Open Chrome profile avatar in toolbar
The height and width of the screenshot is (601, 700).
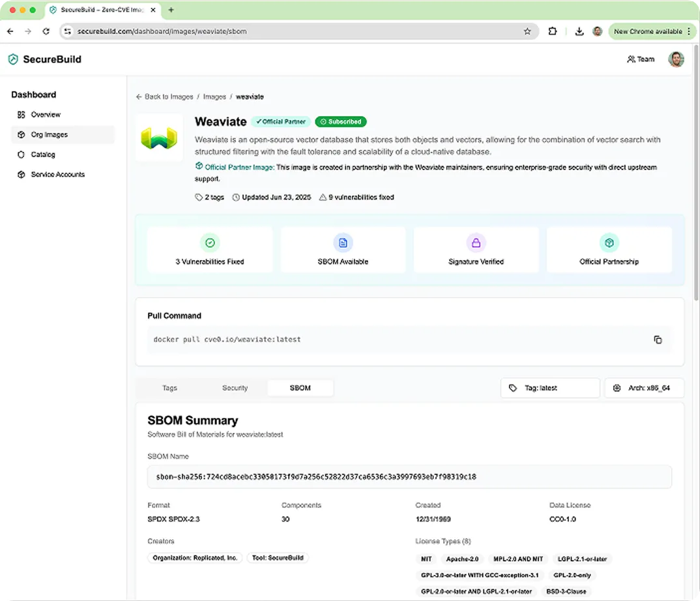point(597,31)
